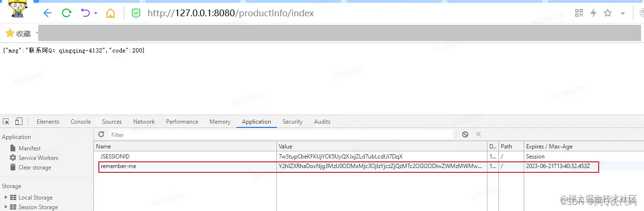Open Clear storage in the sidebar
This screenshot has height=211, width=644.
pos(35,168)
